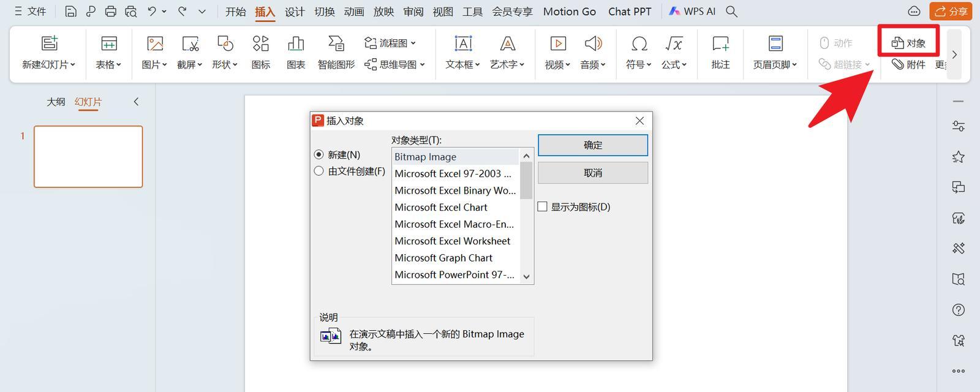Viewport: 980px width, 392px height.
Task: Click 取消 to cancel the dialog
Action: (593, 173)
